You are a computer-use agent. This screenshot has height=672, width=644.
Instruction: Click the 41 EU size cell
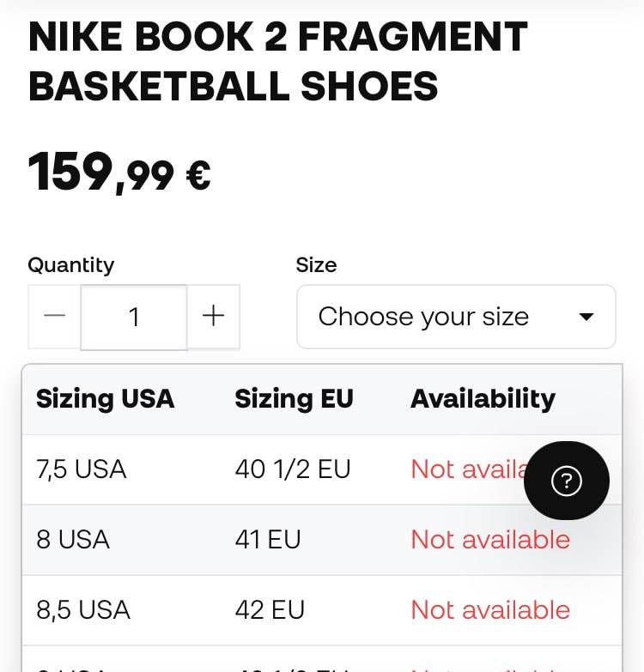pos(268,540)
